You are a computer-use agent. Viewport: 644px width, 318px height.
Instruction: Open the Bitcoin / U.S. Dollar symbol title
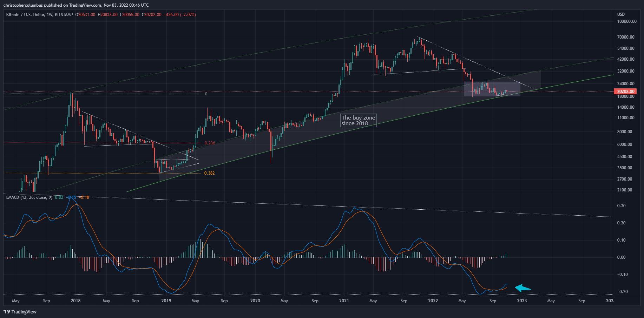25,15
